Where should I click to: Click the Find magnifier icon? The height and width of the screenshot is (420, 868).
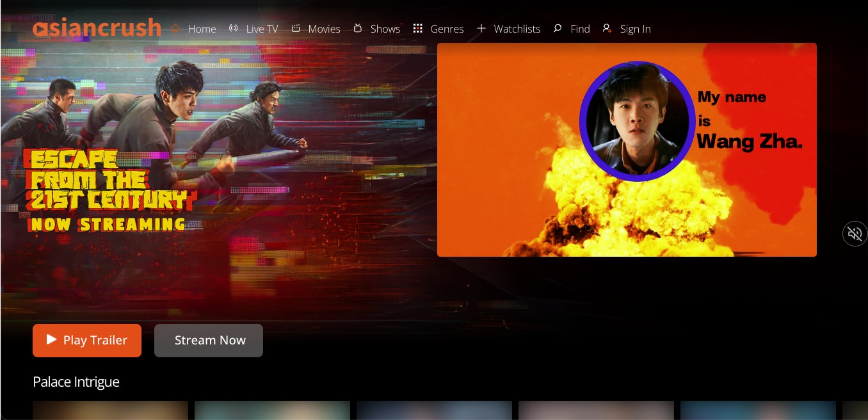(558, 29)
